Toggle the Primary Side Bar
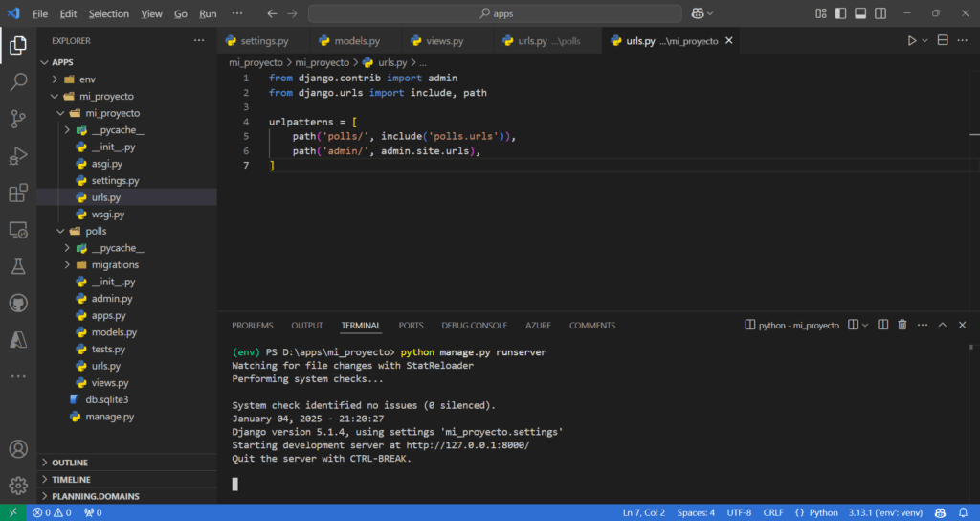The width and height of the screenshot is (980, 521). pos(840,13)
